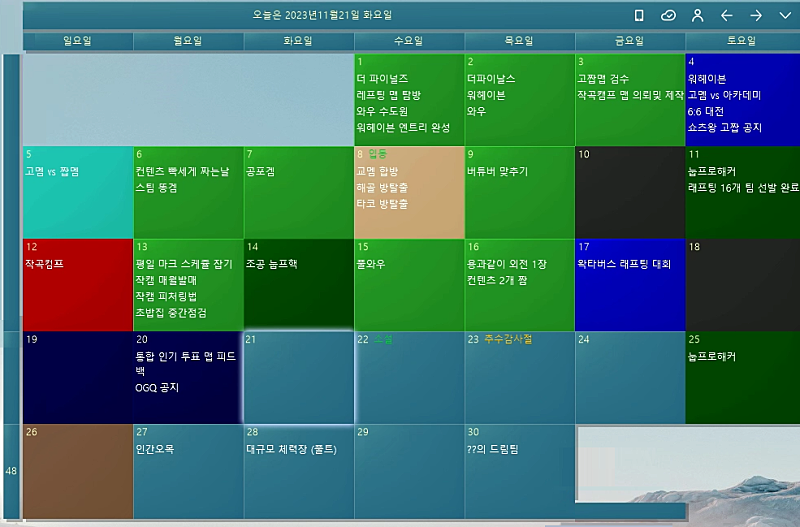Open the cloud sync icon
The height and width of the screenshot is (527, 800).
[x=668, y=16]
